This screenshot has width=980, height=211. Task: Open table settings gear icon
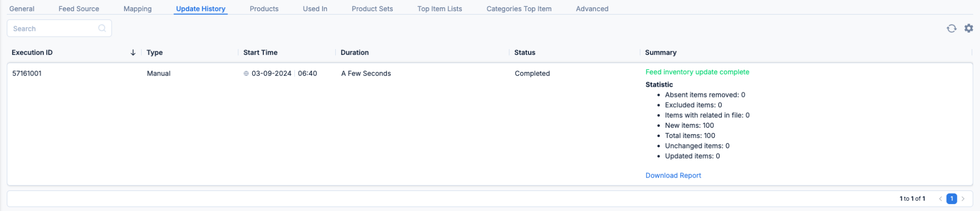[x=969, y=28]
